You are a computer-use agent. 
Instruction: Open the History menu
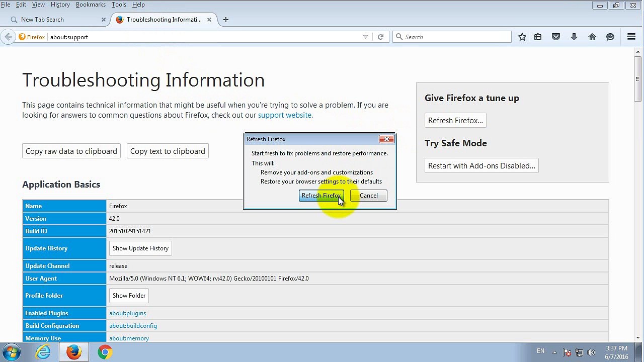tap(60, 5)
